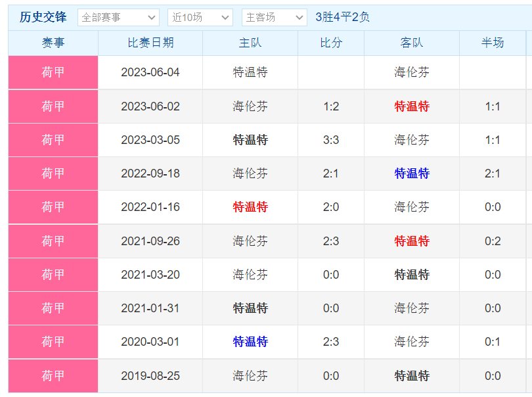The width and height of the screenshot is (532, 397).
Task: Click home team 海伦芬 in 2019-08-25 row
Action: pyautogui.click(x=250, y=376)
